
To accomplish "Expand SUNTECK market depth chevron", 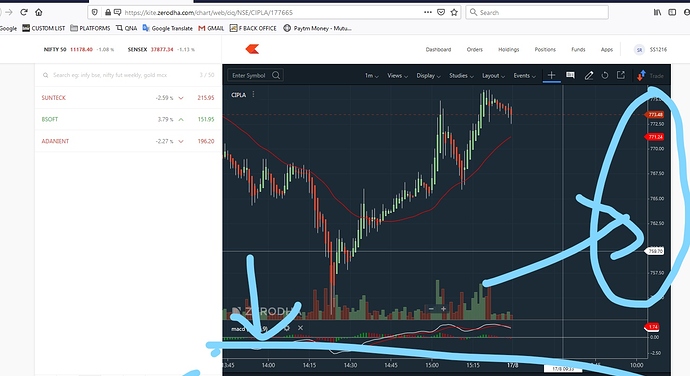I will (x=181, y=98).
